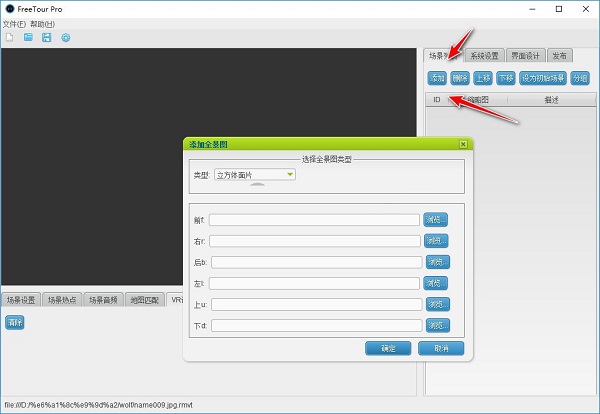
Task: Click the 下d file path field
Action: pos(316,325)
